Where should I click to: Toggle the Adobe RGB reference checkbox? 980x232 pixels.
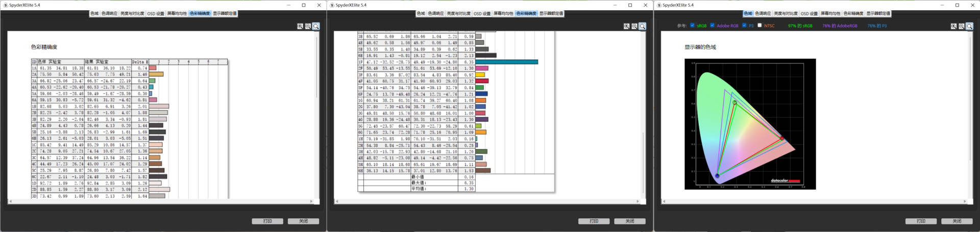712,25
